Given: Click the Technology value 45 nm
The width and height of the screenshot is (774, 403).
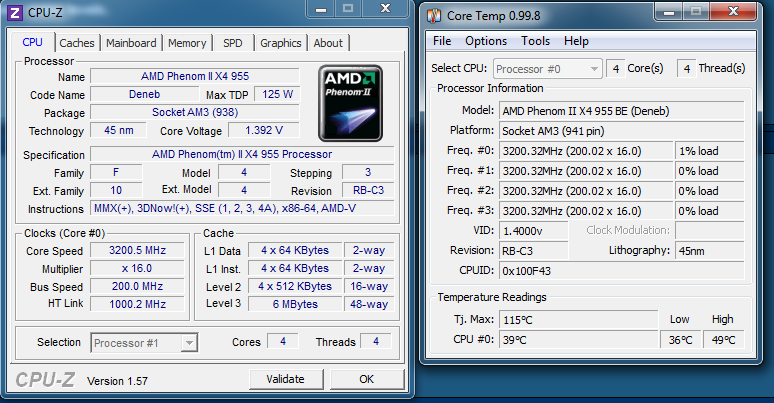Looking at the screenshot, I should (118, 130).
